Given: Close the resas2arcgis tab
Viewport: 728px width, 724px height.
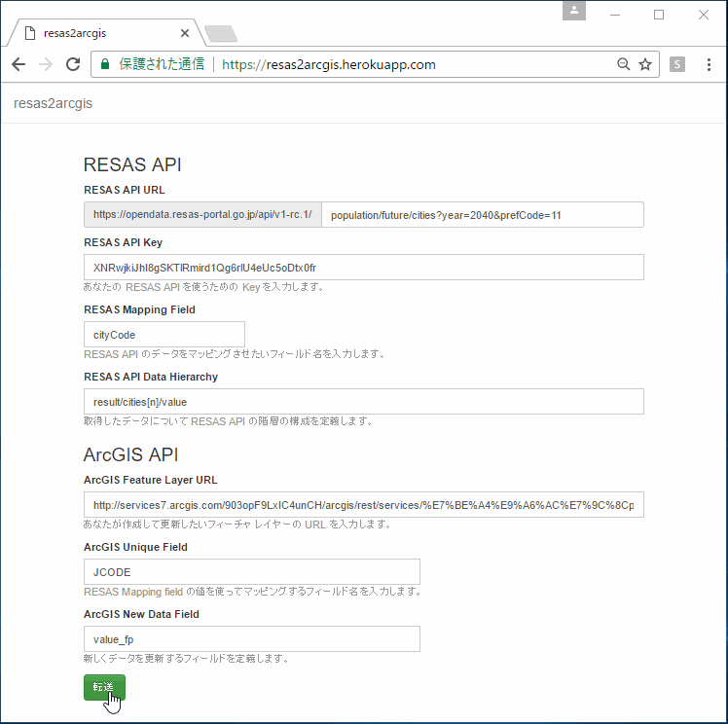Looking at the screenshot, I should (185, 33).
